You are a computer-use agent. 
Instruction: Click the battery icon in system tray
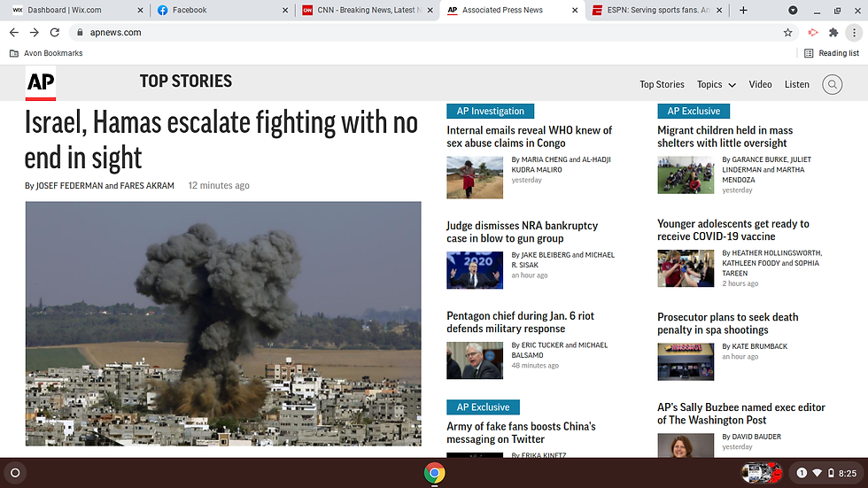(x=831, y=473)
